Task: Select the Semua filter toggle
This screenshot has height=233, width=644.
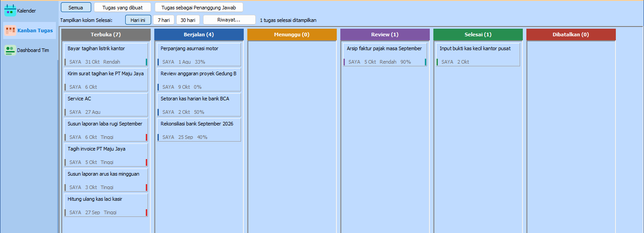Action: click(x=76, y=7)
